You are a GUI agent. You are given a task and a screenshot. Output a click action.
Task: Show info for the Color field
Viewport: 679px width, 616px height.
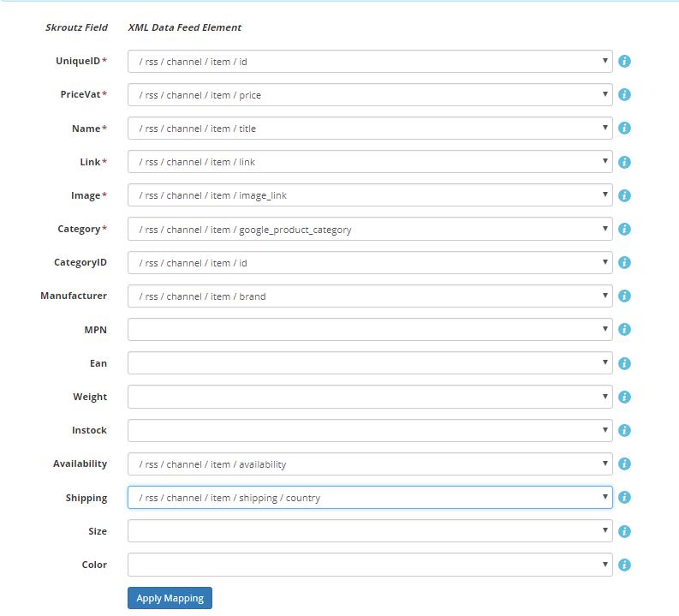[x=624, y=565]
